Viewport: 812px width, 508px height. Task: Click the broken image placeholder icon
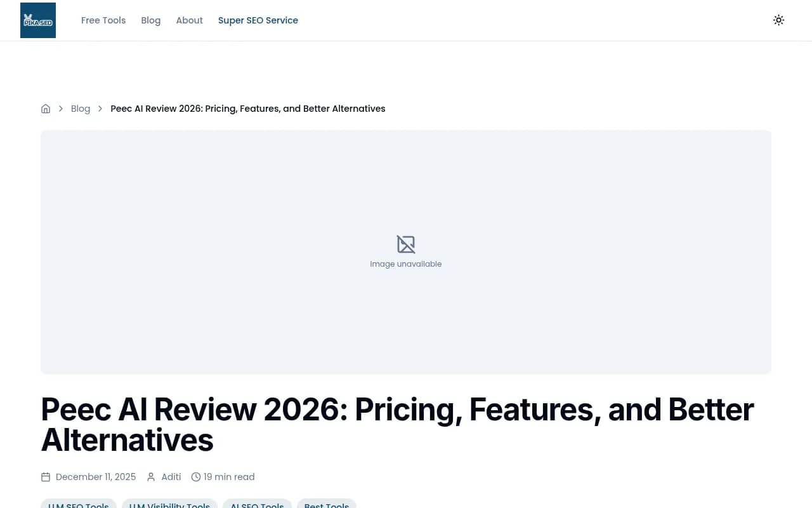point(406,244)
